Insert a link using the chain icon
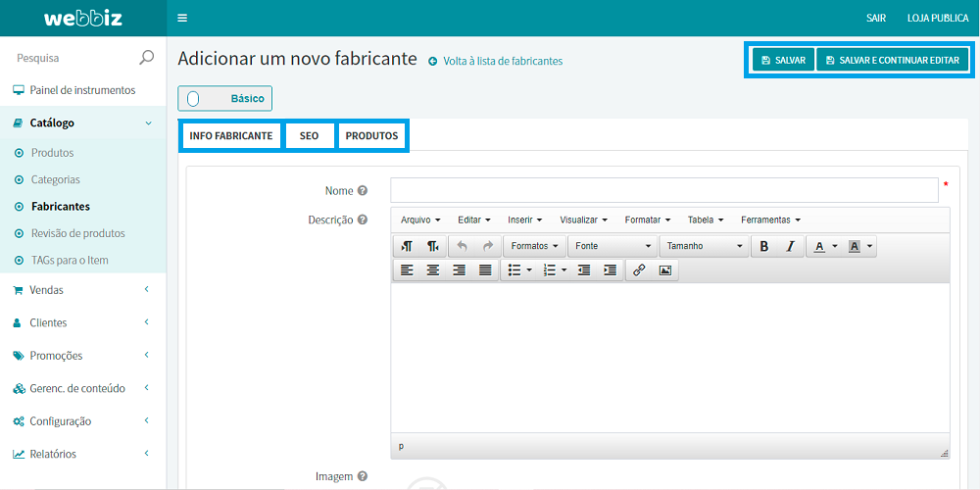980x490 pixels. coord(639,270)
